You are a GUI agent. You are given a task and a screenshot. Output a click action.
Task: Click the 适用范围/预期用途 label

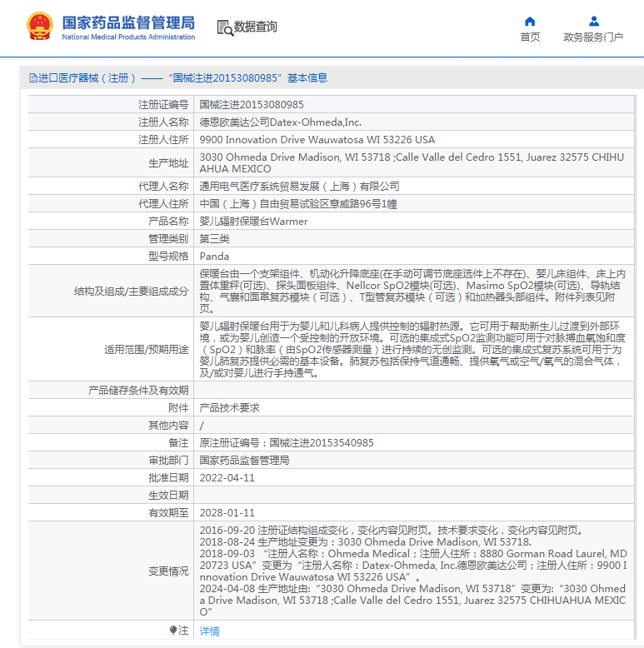[x=147, y=350]
